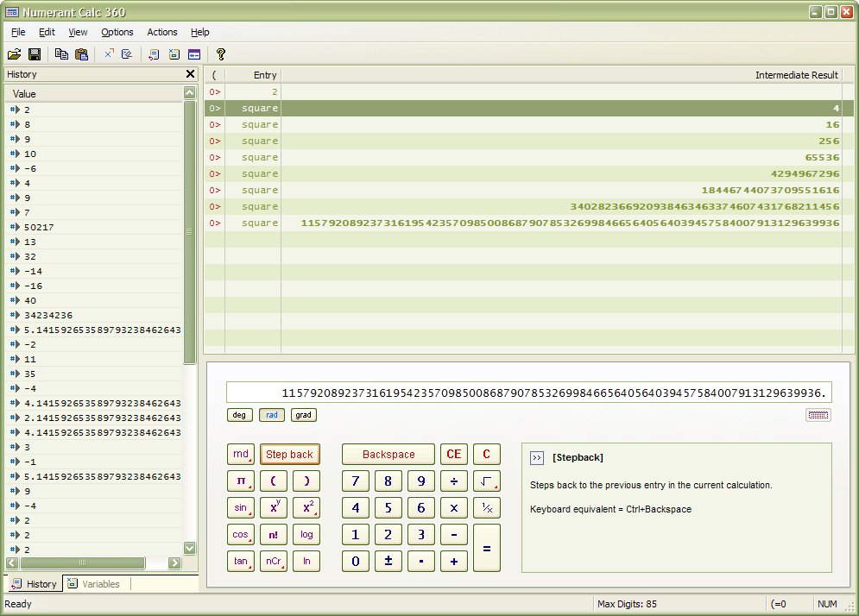The width and height of the screenshot is (859, 616).
Task: Click history list scroll up arrow
Action: 190,92
